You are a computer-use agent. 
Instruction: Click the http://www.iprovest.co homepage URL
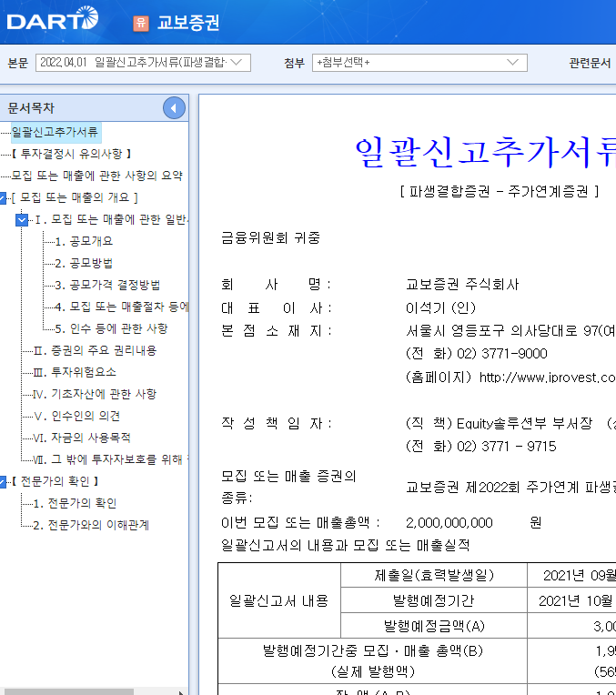click(547, 378)
